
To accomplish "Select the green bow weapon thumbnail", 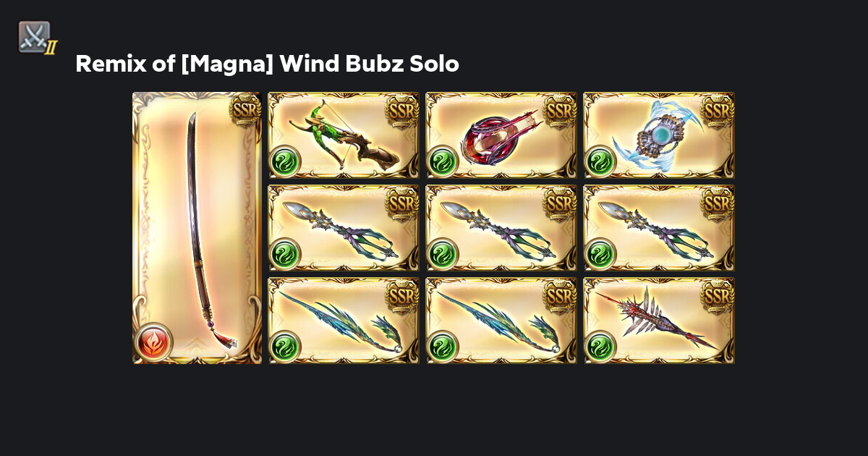I will point(344,135).
